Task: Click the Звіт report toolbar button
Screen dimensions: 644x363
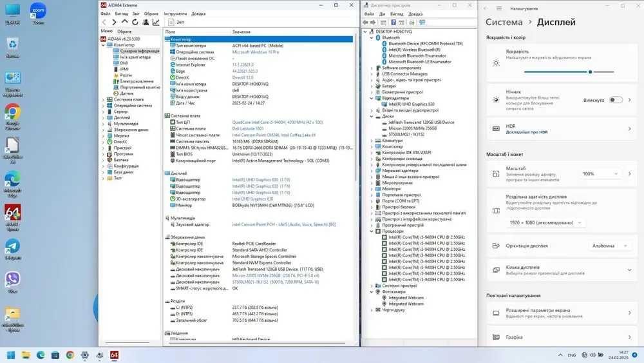Action: (x=176, y=22)
